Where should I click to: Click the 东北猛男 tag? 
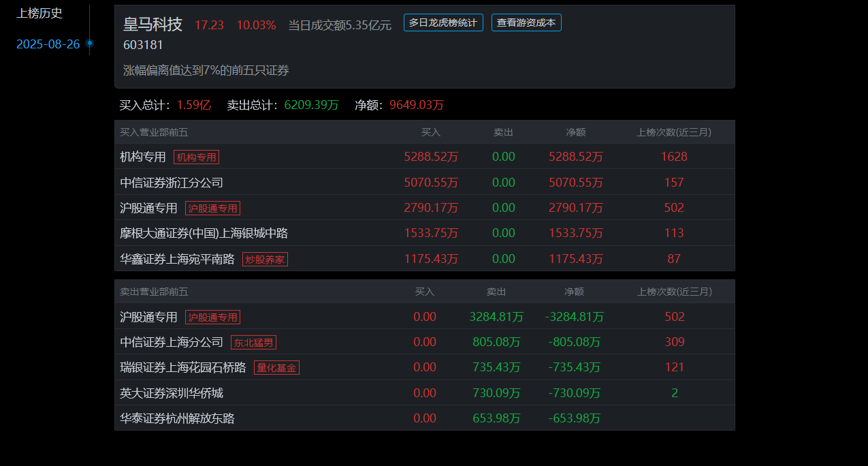point(253,343)
